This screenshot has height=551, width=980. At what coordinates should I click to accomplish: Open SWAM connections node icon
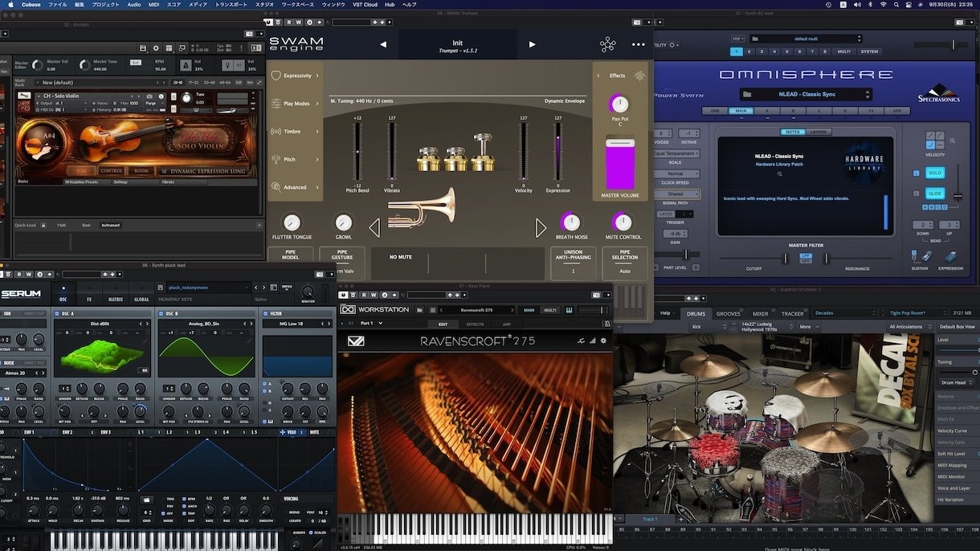[x=608, y=44]
